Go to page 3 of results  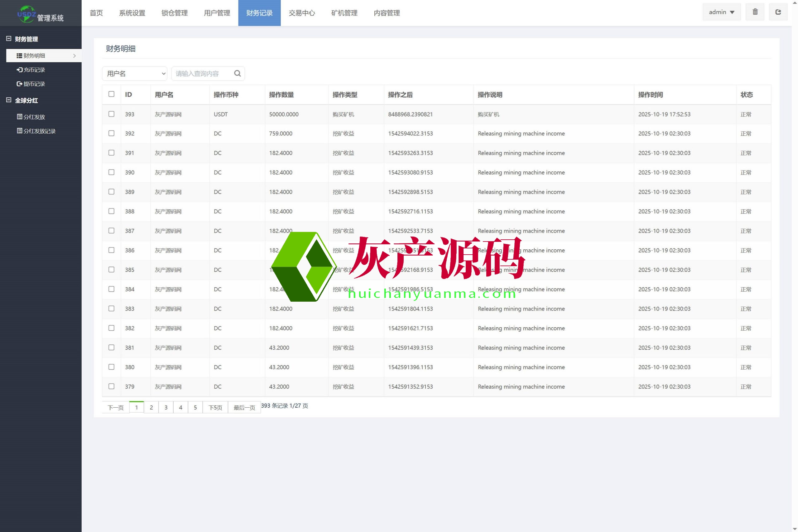pyautogui.click(x=166, y=407)
